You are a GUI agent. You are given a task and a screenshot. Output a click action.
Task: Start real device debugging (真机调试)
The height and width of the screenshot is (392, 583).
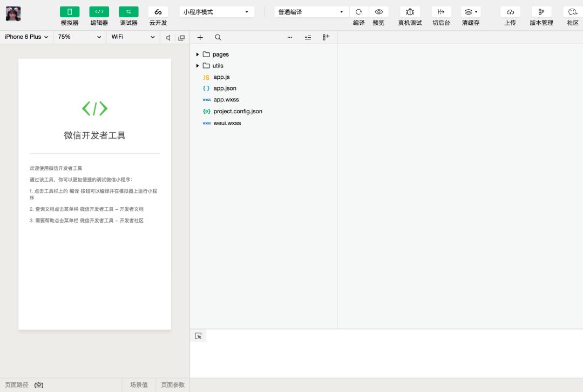[410, 12]
